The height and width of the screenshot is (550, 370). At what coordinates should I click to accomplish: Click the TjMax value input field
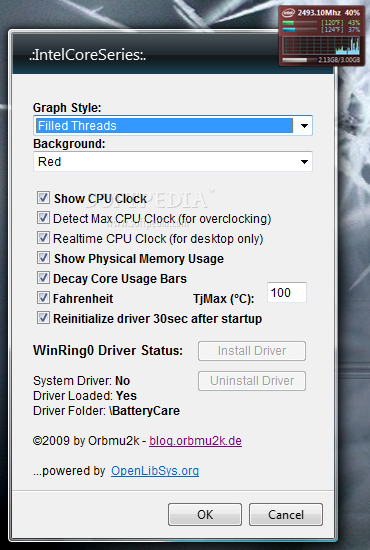tap(287, 292)
